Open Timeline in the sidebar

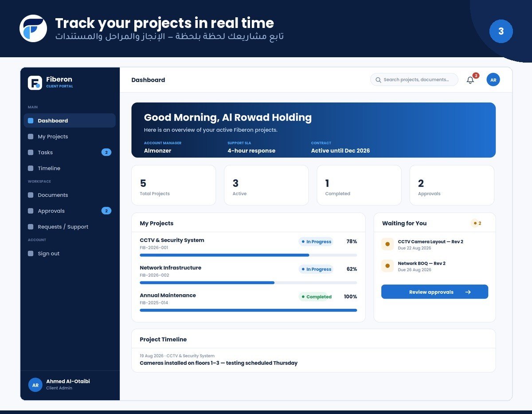pos(70,168)
